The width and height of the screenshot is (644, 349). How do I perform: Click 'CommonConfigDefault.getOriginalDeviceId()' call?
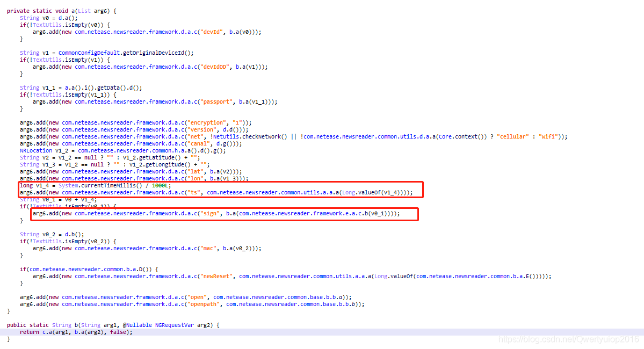click(x=126, y=53)
